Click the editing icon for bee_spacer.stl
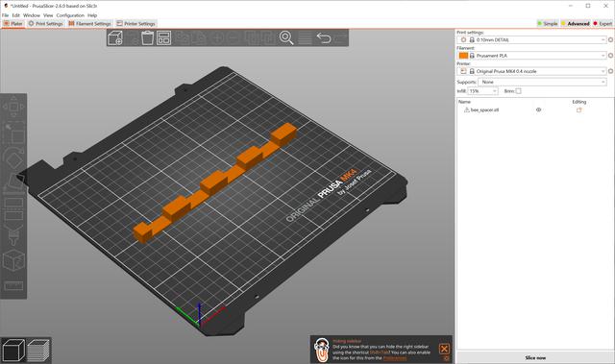 tap(578, 110)
